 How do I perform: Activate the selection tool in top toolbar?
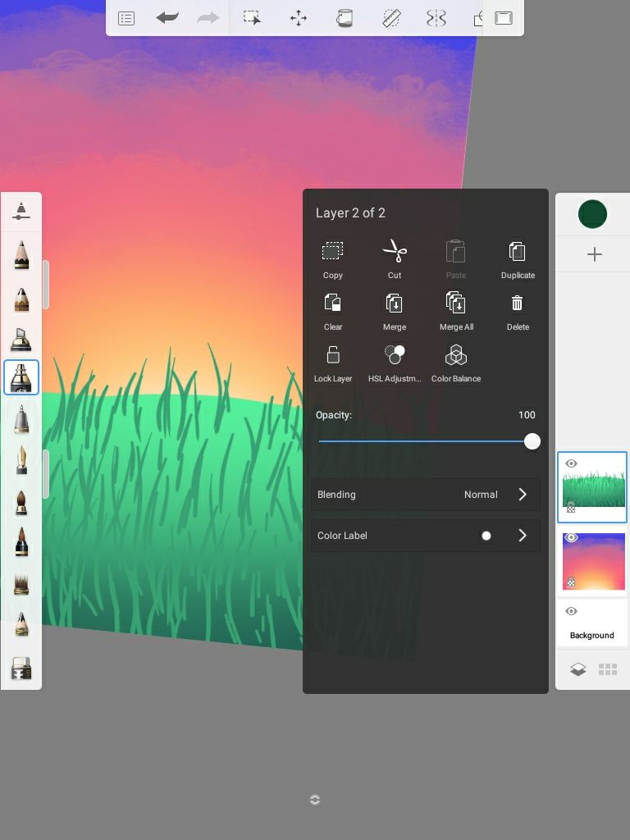tap(252, 18)
